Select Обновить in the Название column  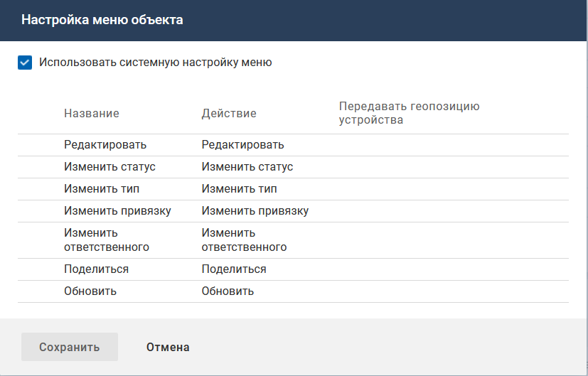pyautogui.click(x=90, y=291)
